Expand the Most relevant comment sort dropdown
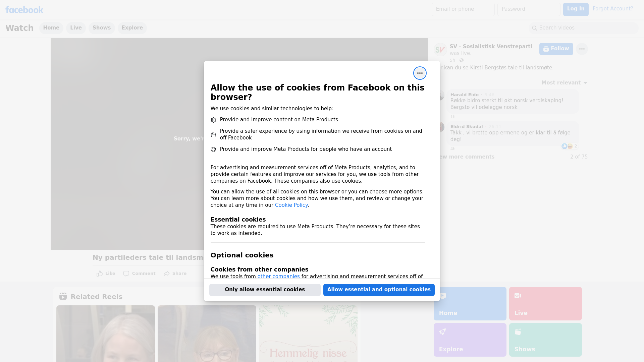This screenshot has height=362, width=644. [x=564, y=83]
